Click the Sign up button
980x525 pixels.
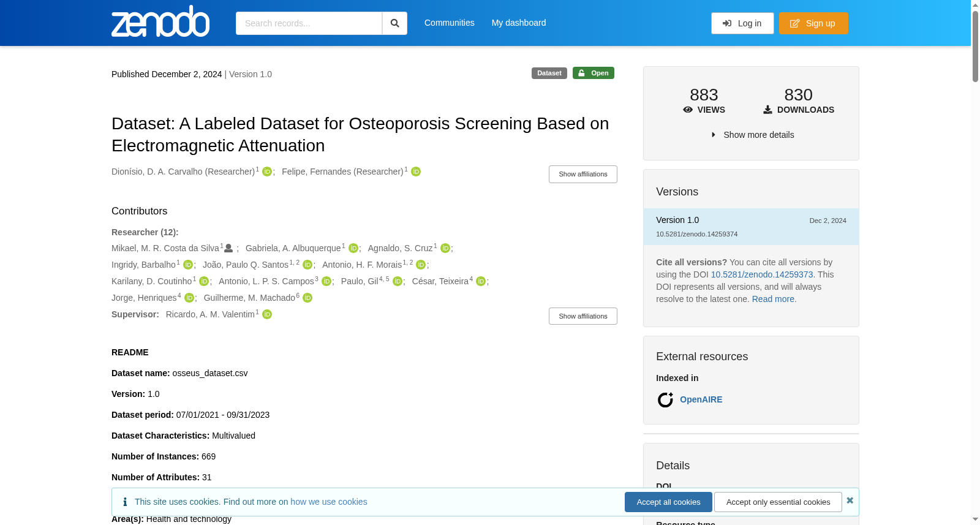(813, 23)
